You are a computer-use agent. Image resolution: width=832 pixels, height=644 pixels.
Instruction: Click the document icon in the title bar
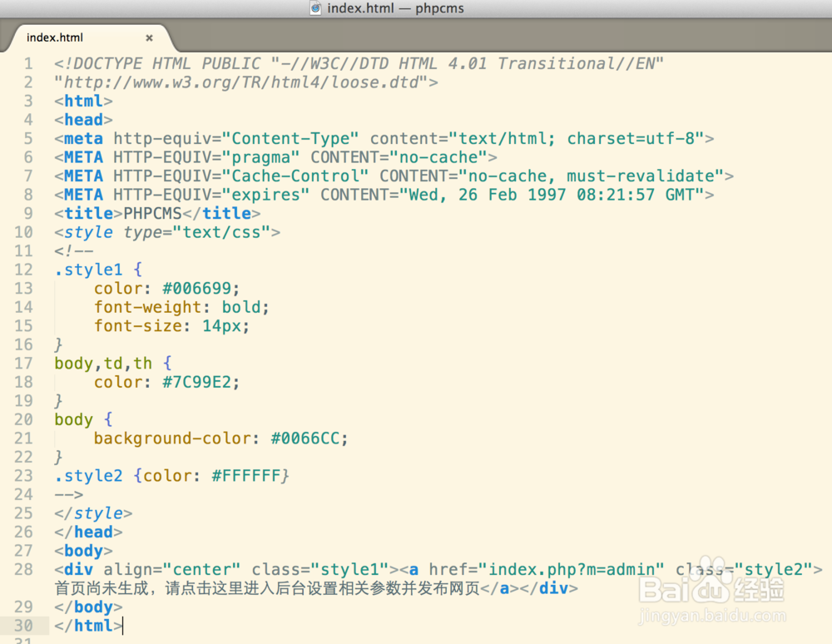tap(315, 8)
